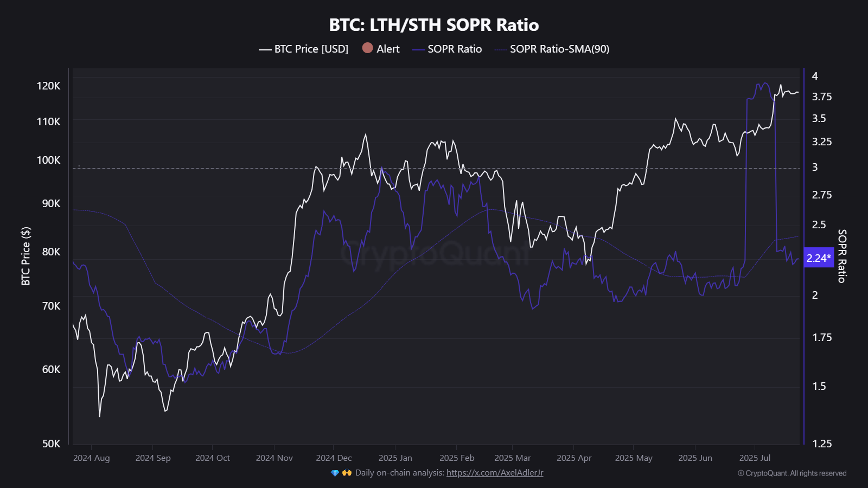Screen dimensions: 868x488
Task: Toggle the Alert legend text
Action: coord(388,49)
